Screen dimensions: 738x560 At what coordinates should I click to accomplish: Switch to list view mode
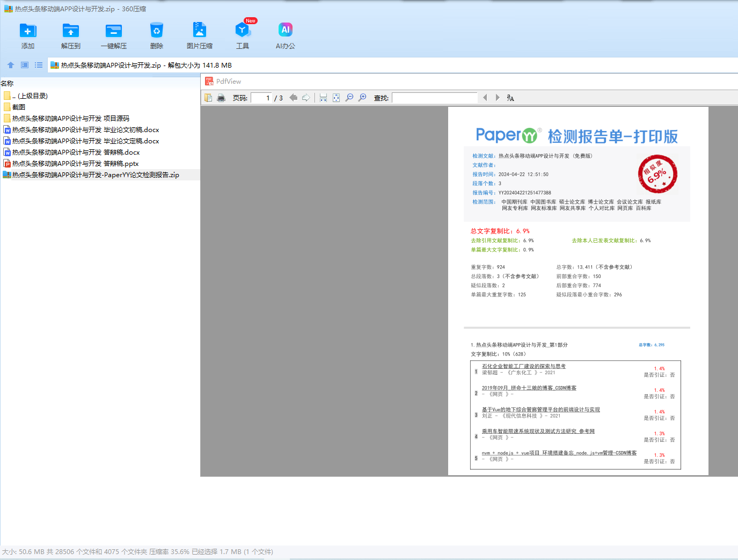pos(39,65)
